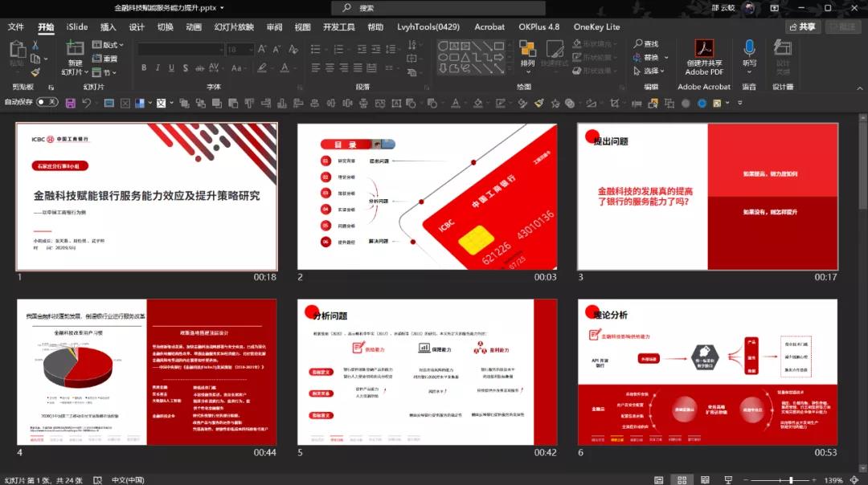Click the bulleted list icon

point(316,49)
